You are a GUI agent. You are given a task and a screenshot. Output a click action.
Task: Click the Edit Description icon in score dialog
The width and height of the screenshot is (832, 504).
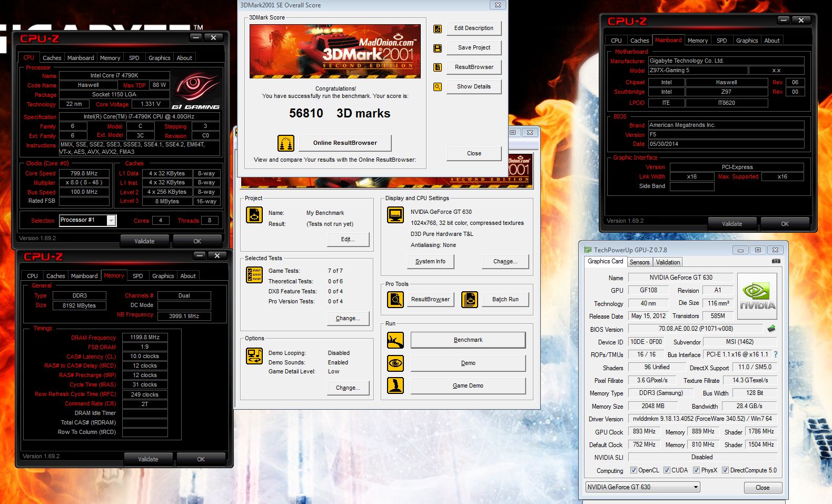point(437,29)
